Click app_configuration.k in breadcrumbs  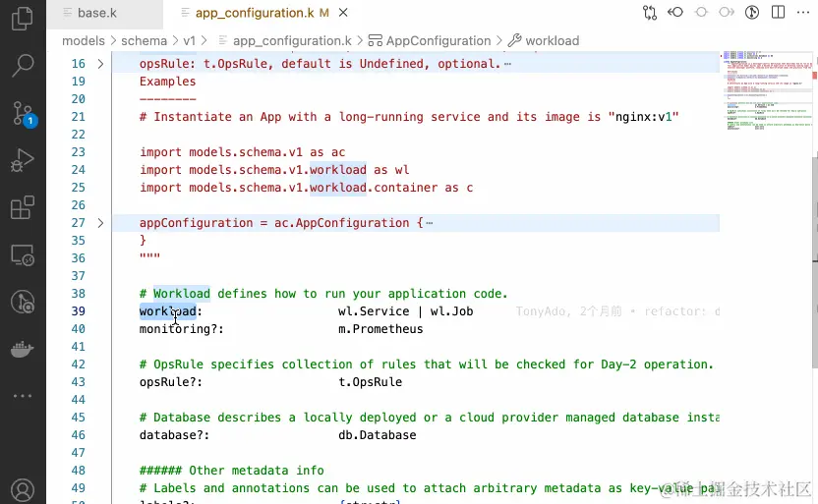(292, 40)
